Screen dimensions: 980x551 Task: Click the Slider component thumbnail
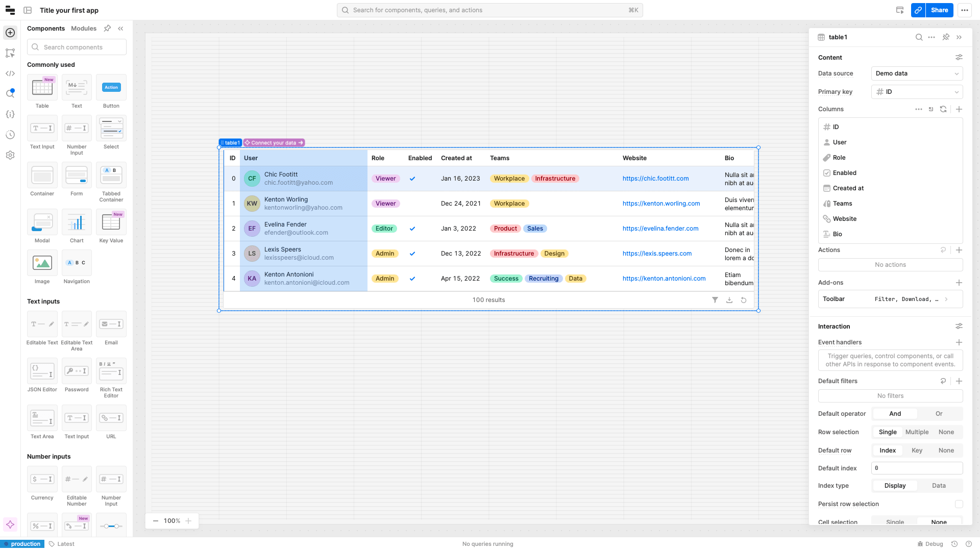pos(111,525)
